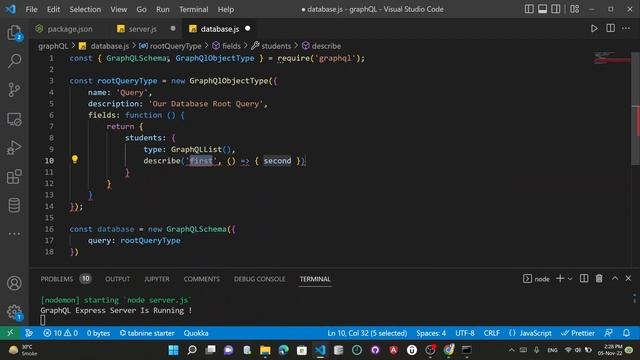Select the node terminal shell label
This screenshot has height=360, width=640.
[537, 279]
